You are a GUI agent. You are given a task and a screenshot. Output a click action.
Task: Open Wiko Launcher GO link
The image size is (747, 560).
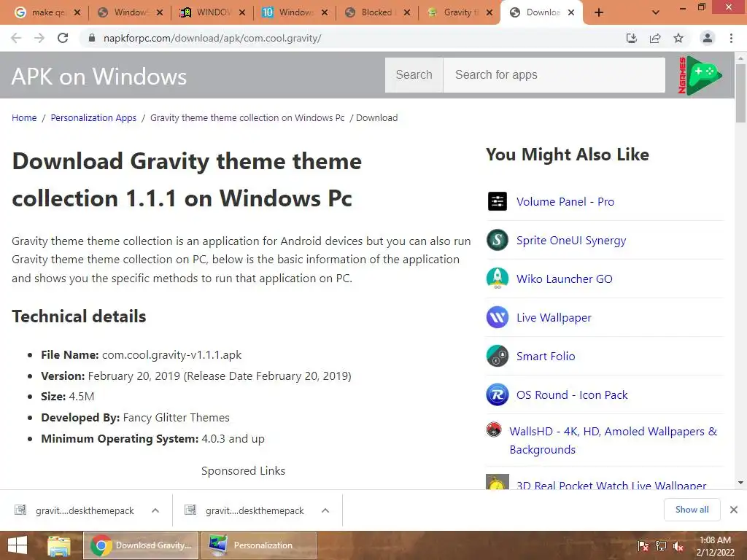[564, 279]
